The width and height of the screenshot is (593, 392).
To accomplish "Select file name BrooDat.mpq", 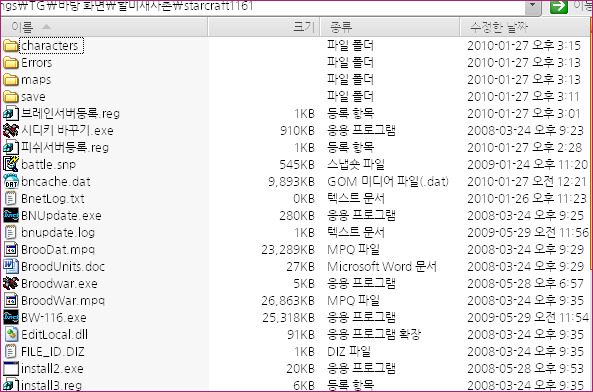I will coord(58,249).
